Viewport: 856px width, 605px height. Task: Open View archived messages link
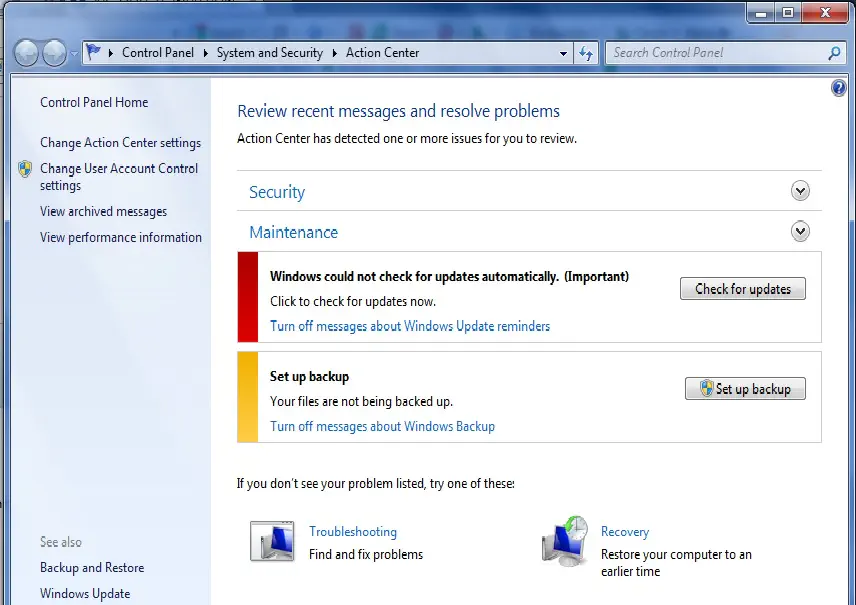pyautogui.click(x=103, y=211)
